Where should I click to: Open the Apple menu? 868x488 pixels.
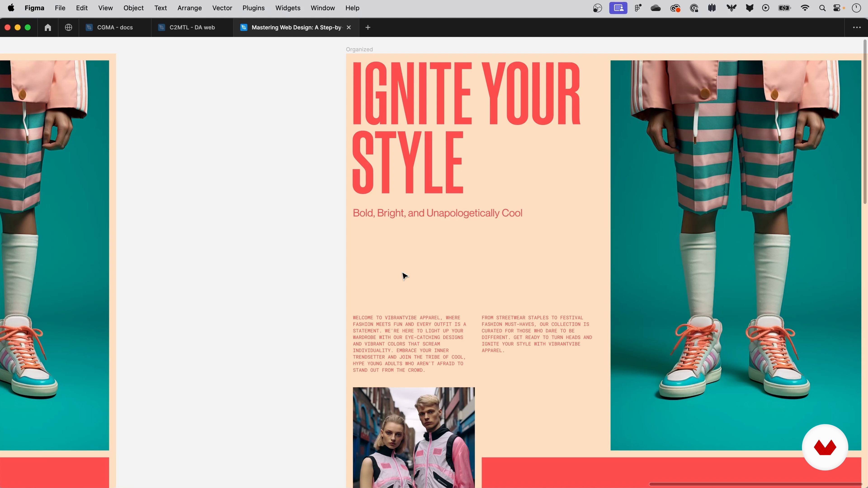[x=11, y=8]
